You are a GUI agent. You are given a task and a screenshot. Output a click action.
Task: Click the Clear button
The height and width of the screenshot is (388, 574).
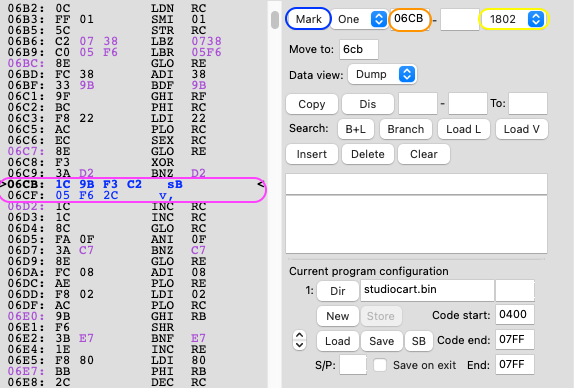424,154
